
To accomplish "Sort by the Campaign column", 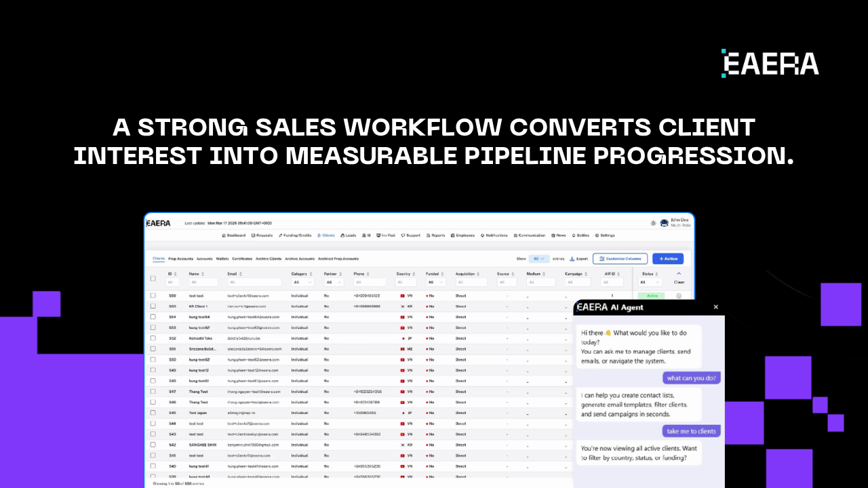I will [575, 274].
